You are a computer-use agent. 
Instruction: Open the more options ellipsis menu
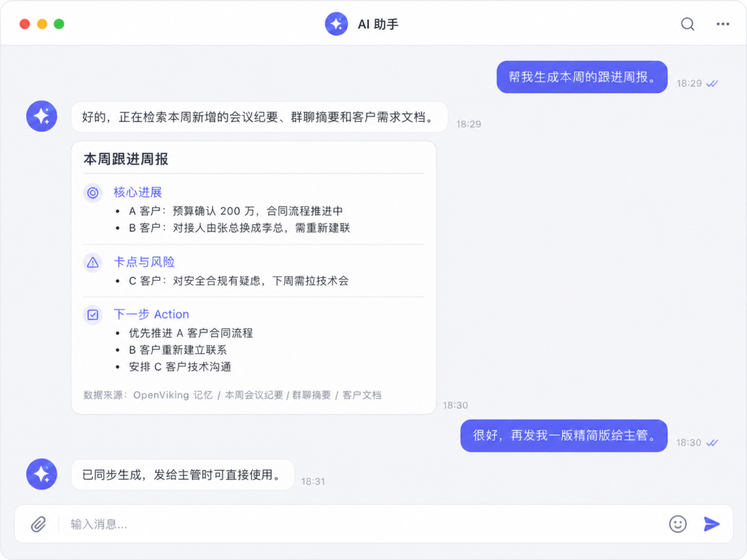click(723, 24)
